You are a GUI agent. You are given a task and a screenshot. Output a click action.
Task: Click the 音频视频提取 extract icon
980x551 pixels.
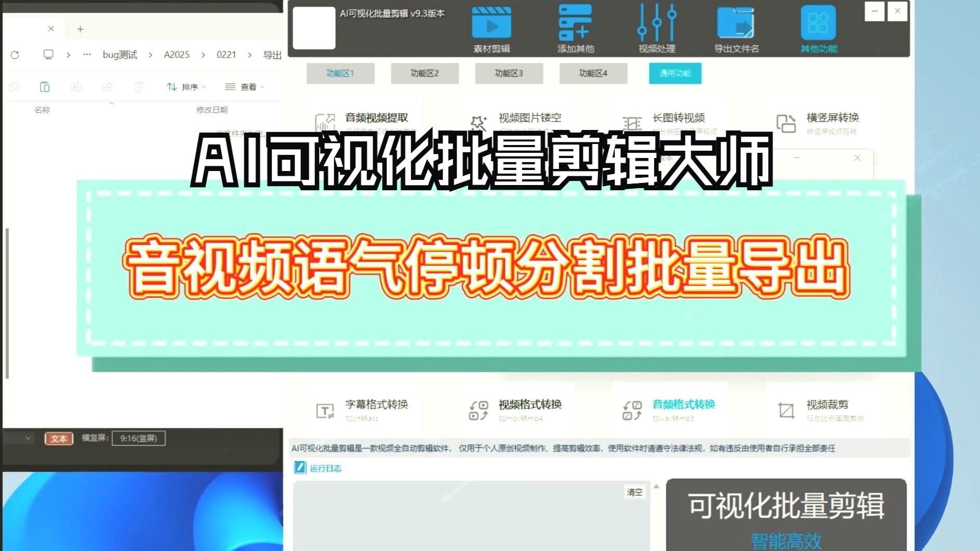[x=325, y=123]
